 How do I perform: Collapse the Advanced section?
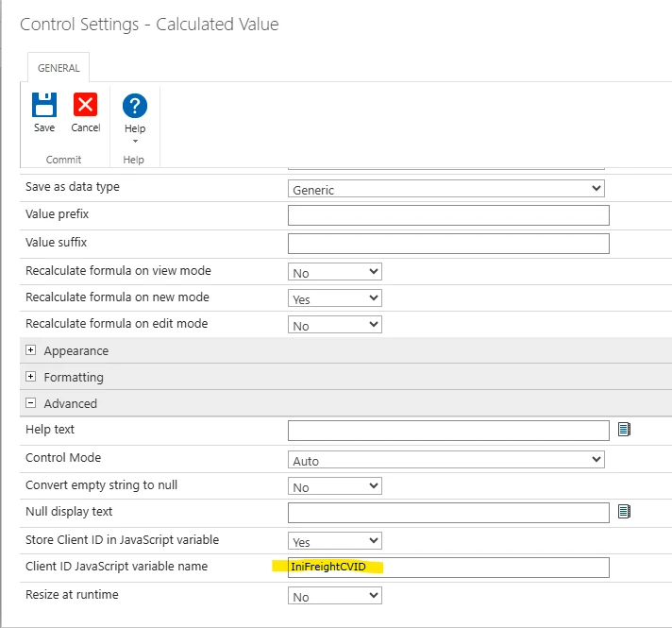click(31, 403)
